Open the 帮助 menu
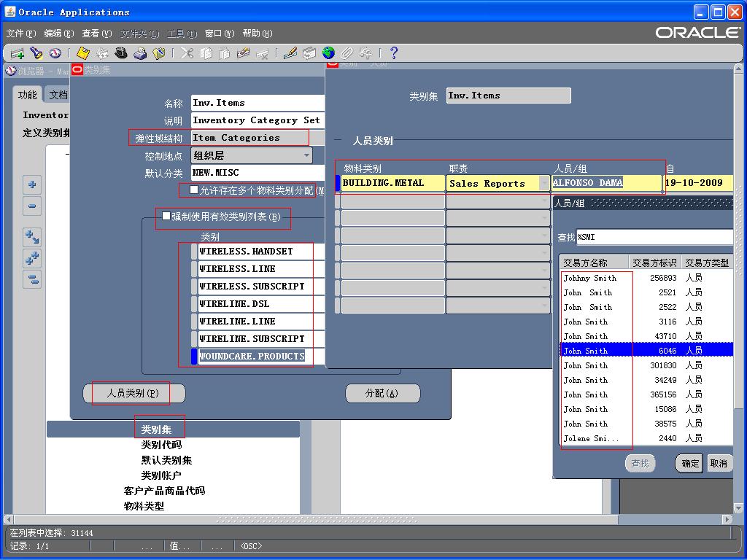This screenshot has width=747, height=560. 258,34
